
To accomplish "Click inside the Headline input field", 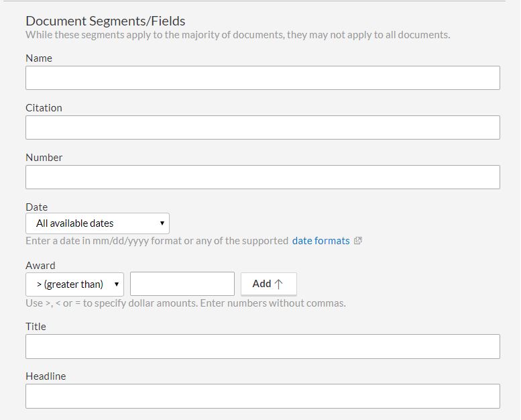I will tap(263, 397).
